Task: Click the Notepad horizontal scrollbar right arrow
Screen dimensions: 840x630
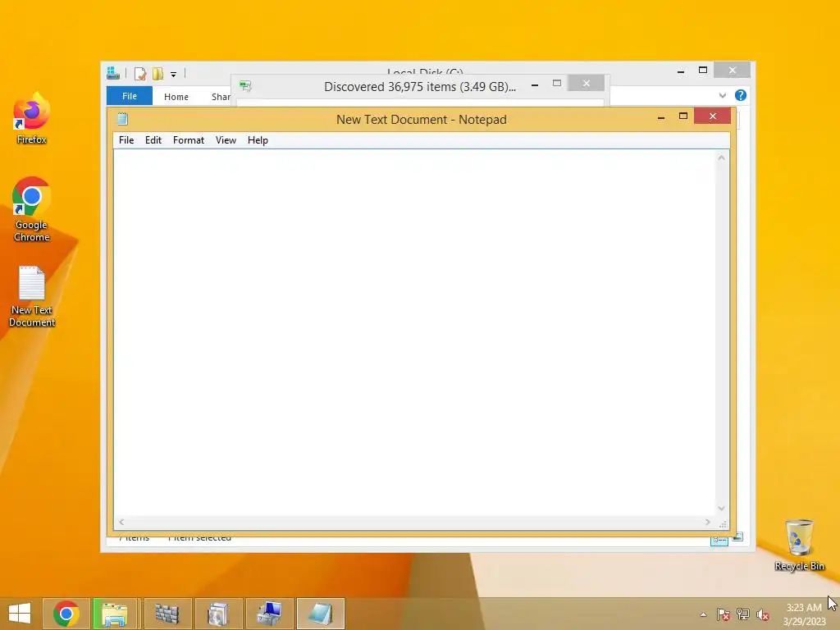Action: (708, 522)
